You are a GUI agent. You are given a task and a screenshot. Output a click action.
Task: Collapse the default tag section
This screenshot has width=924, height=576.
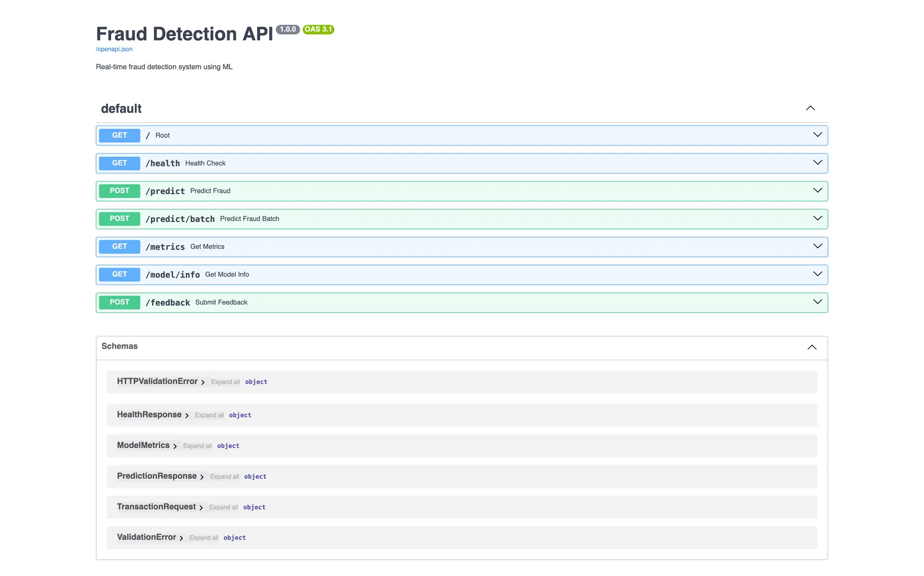pyautogui.click(x=810, y=108)
